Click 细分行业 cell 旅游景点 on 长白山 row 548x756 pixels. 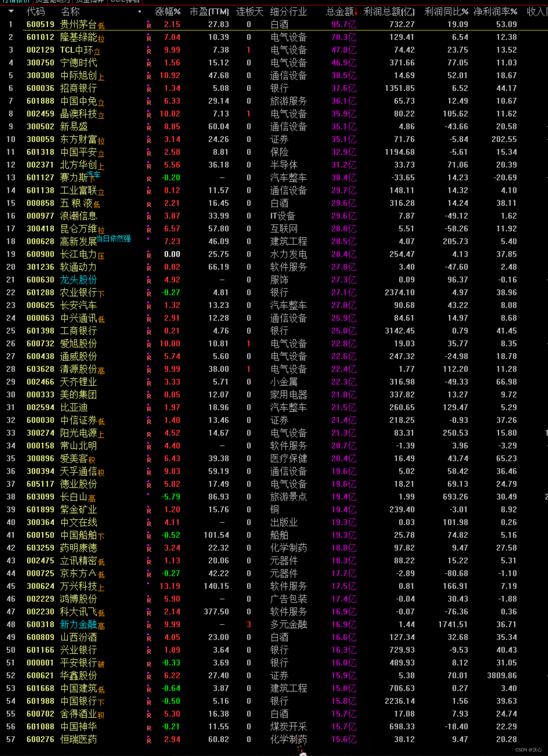coord(288,497)
